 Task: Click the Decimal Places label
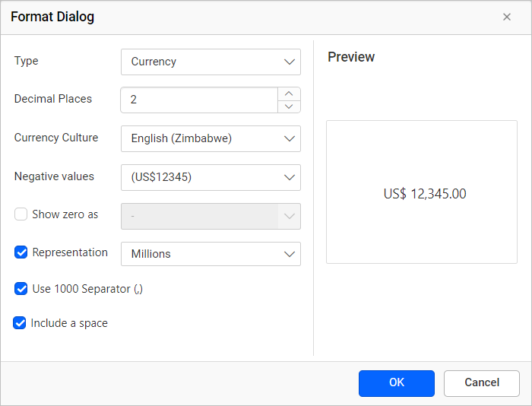click(x=53, y=99)
